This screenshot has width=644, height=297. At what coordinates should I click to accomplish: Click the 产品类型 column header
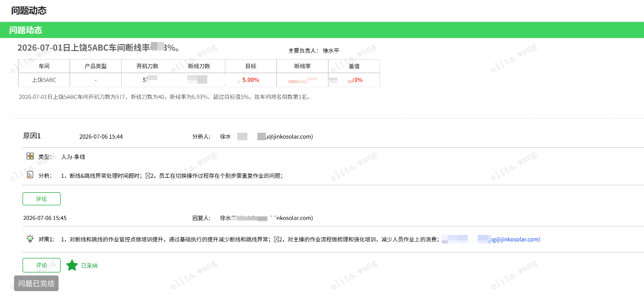96,66
